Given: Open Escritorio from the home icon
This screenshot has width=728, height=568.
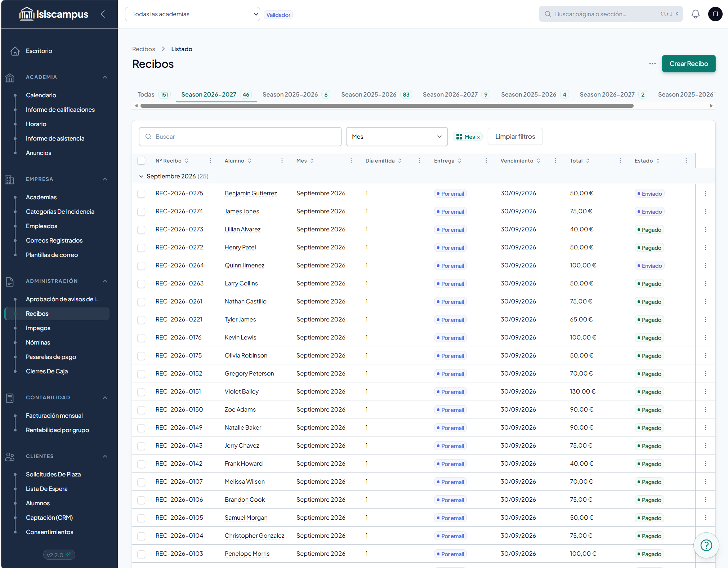Looking at the screenshot, I should (15, 51).
